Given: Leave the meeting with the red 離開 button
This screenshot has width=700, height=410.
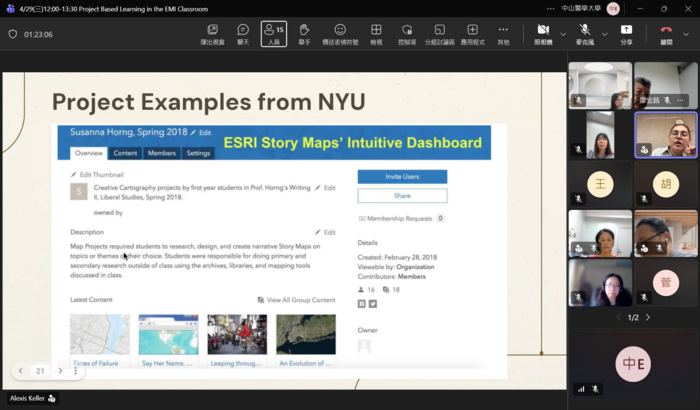Looking at the screenshot, I should [x=666, y=34].
